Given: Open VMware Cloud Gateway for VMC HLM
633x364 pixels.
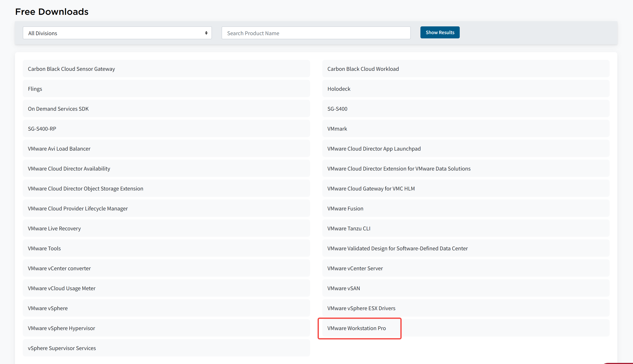Looking at the screenshot, I should click(x=466, y=189).
